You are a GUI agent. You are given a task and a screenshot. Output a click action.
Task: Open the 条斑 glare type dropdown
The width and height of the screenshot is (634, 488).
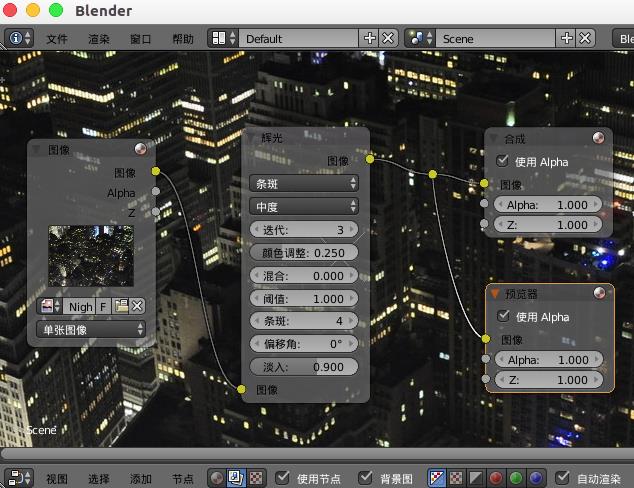pyautogui.click(x=304, y=184)
